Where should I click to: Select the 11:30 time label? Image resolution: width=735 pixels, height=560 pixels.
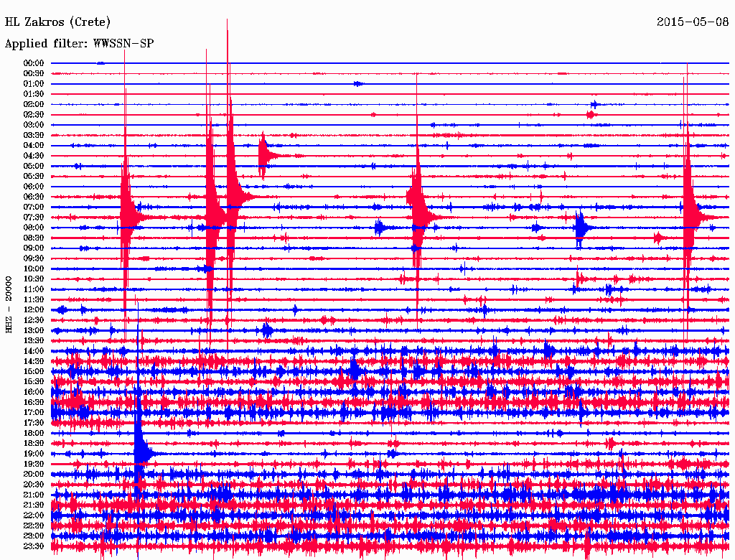pos(34,299)
